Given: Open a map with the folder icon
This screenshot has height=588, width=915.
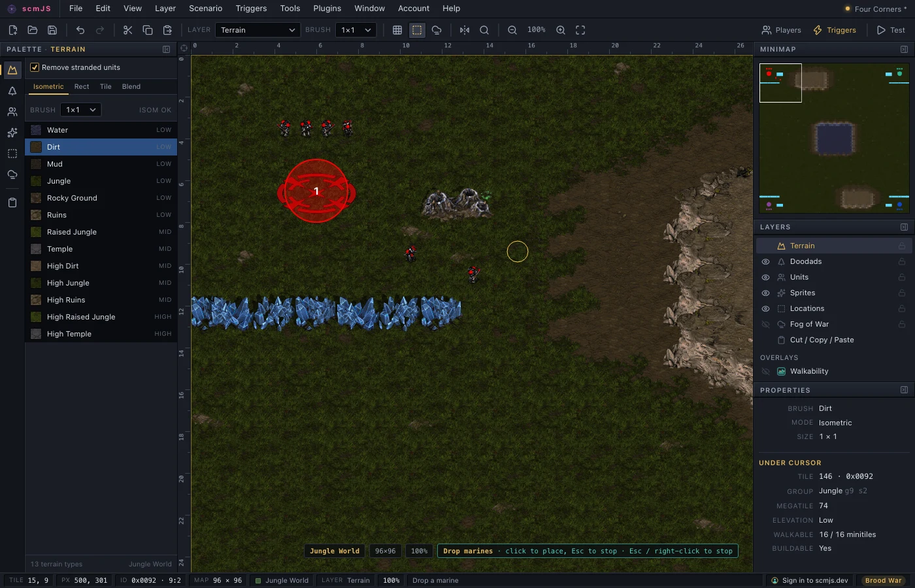Looking at the screenshot, I should pos(32,30).
